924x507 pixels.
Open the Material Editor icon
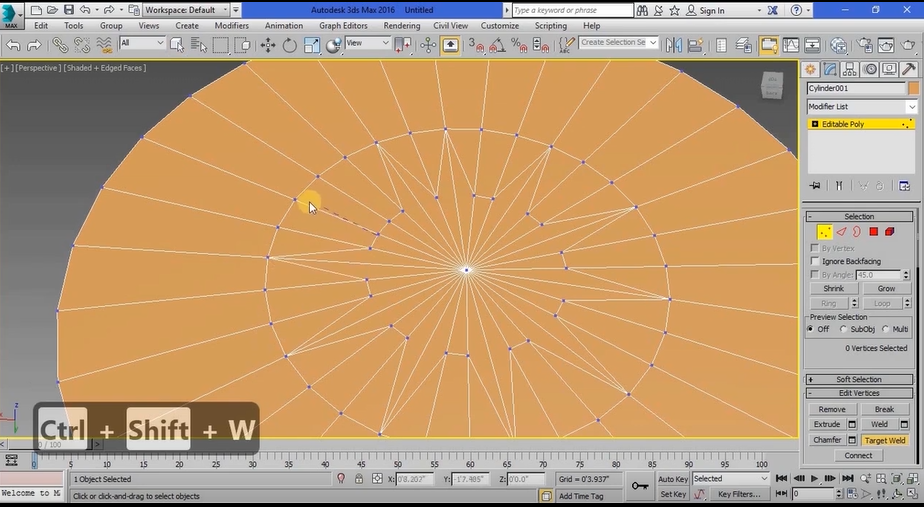(x=838, y=45)
